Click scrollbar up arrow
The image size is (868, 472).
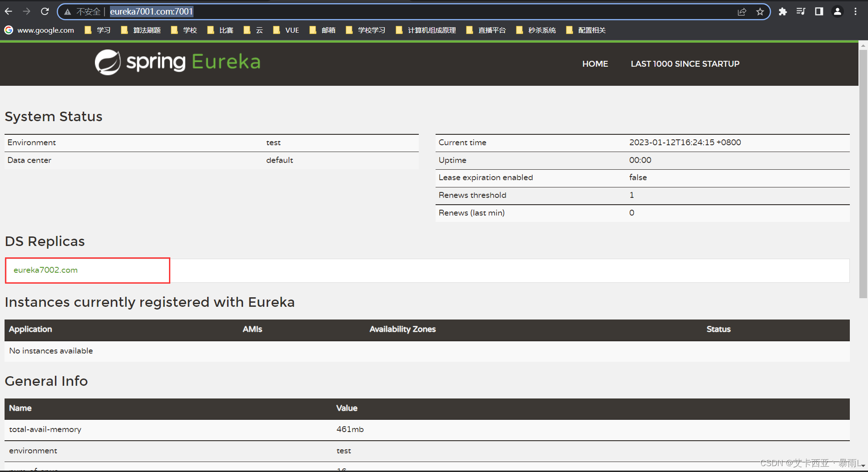point(863,45)
